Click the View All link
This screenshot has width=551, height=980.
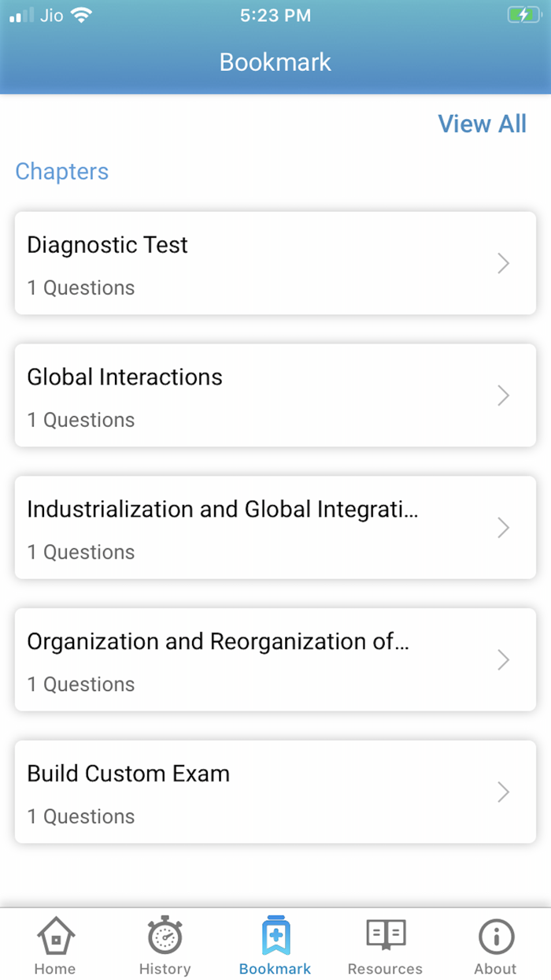click(482, 124)
